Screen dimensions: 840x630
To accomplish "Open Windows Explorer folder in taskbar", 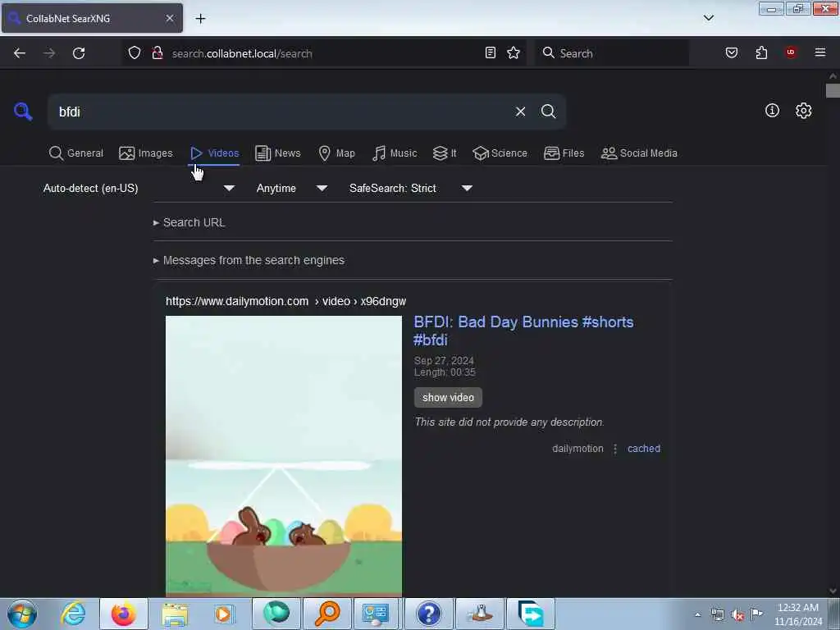I will [175, 614].
